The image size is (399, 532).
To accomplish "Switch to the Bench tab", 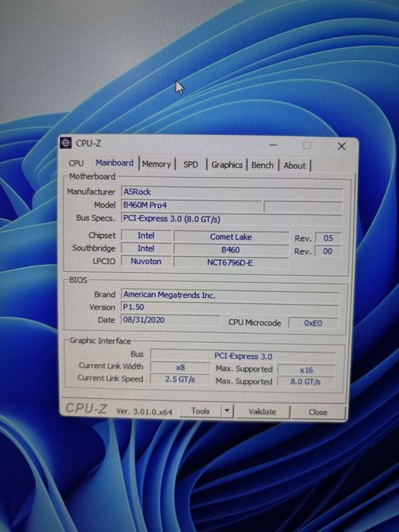I will coord(262,165).
